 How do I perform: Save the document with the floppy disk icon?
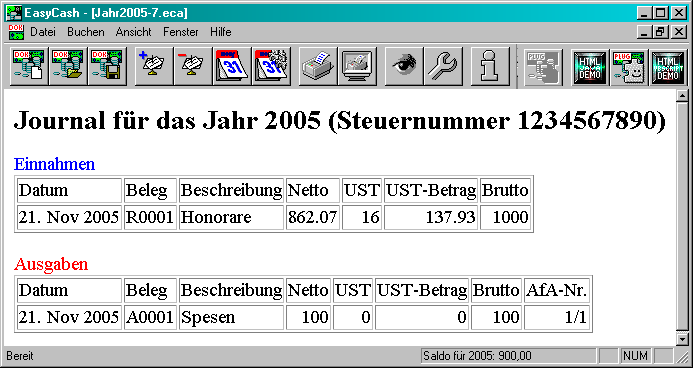tap(107, 66)
